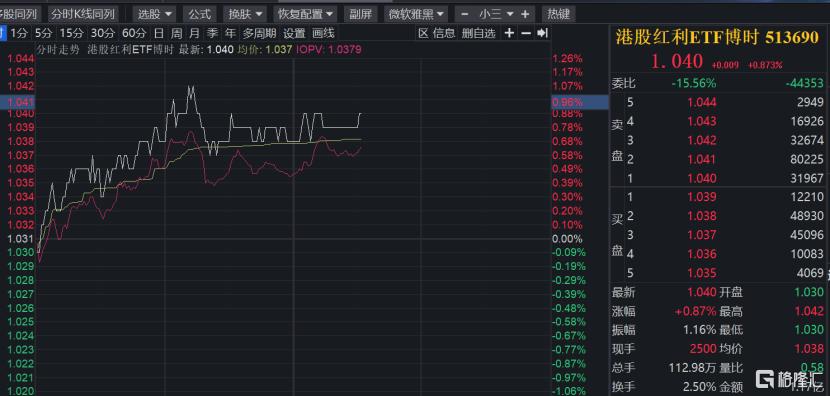The image size is (830, 396).
Task: Click 删自选 to remove from watchlist
Action: pyautogui.click(x=478, y=33)
